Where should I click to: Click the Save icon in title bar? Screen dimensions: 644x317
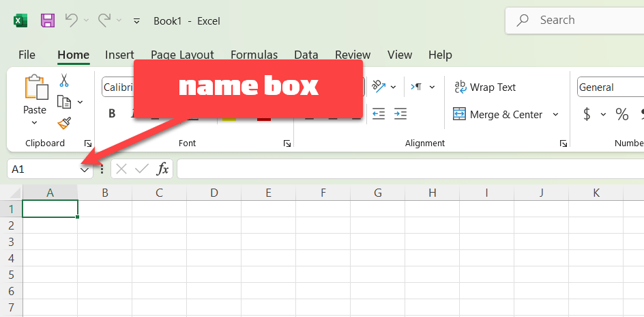[x=48, y=20]
